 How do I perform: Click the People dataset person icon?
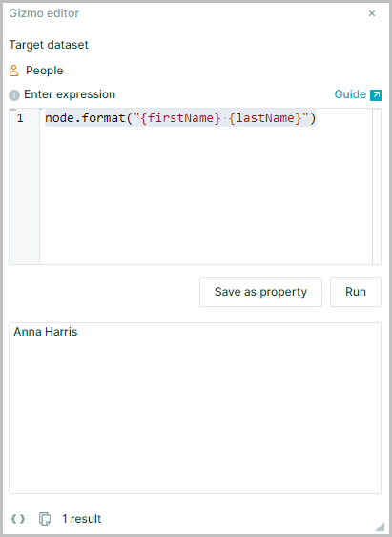point(13,71)
